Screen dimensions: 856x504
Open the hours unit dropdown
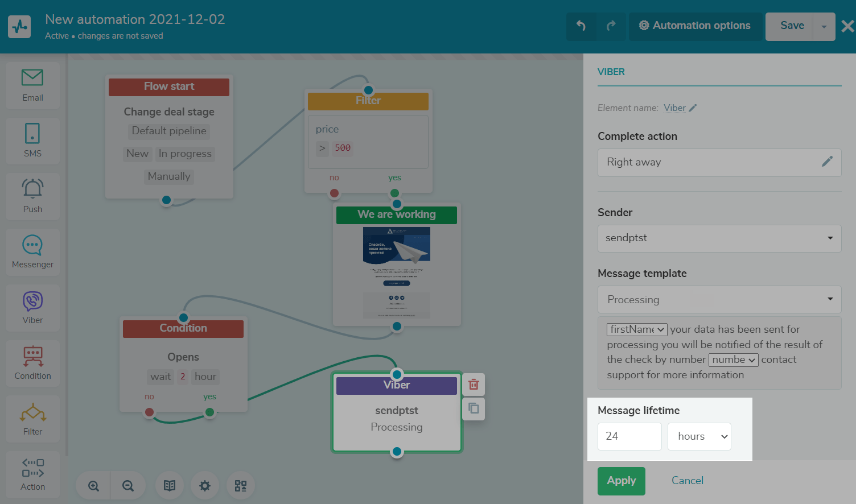(699, 436)
